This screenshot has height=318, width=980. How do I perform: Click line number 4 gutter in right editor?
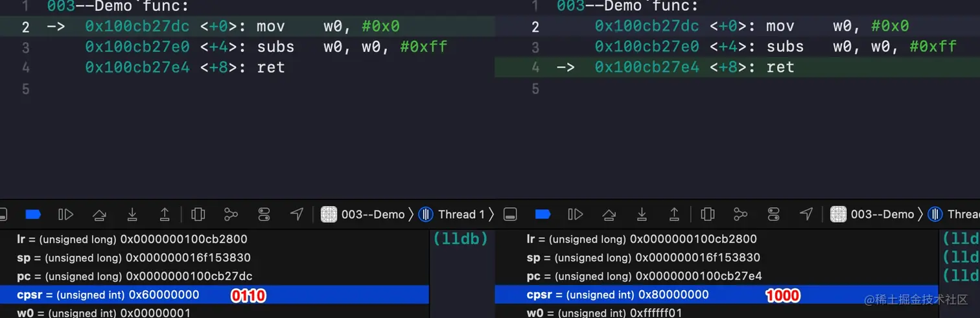pos(535,67)
